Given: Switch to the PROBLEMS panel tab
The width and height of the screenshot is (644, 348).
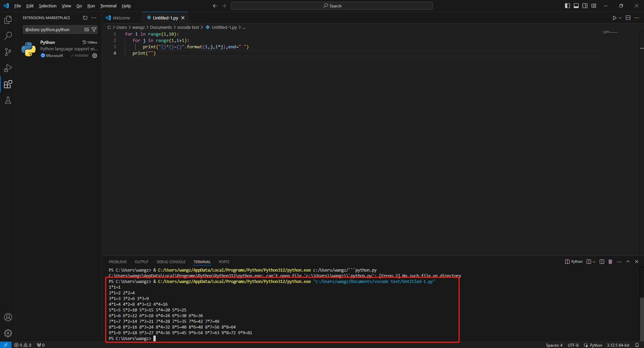Looking at the screenshot, I should (118, 262).
